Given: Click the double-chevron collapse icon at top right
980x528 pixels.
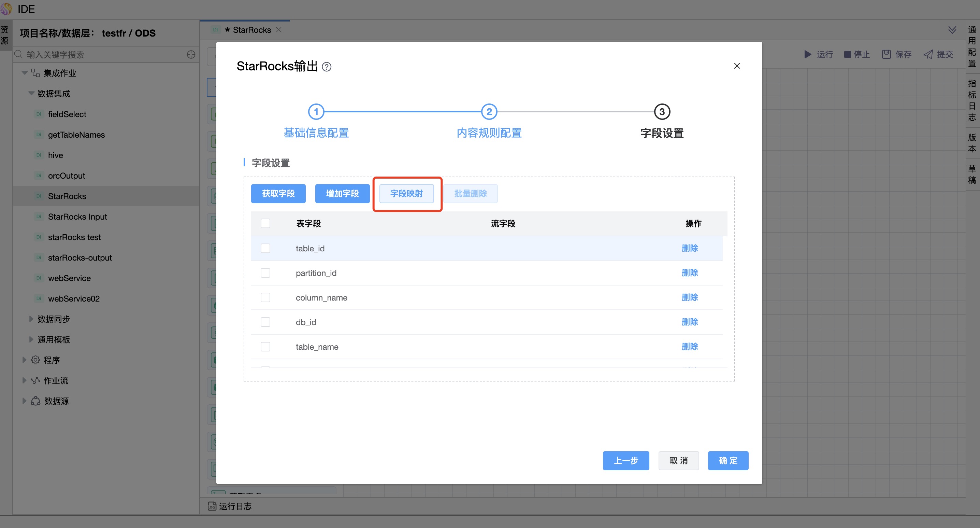Looking at the screenshot, I should click(952, 30).
